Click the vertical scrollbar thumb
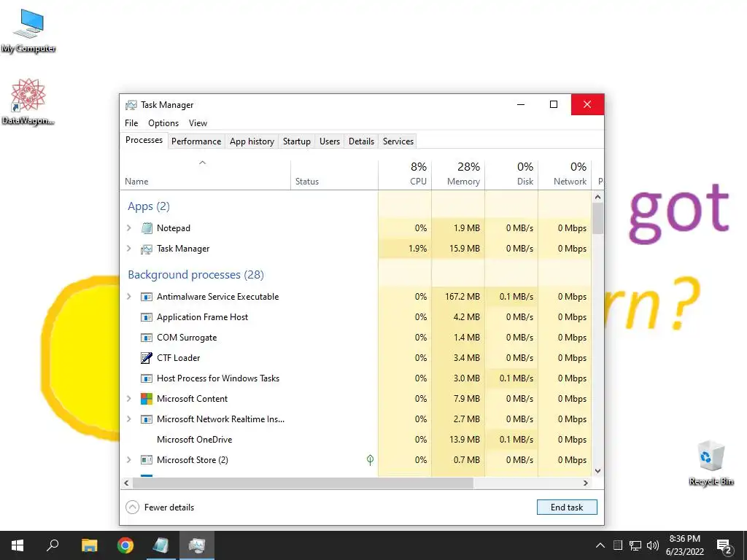This screenshot has height=560, width=747. [598, 218]
